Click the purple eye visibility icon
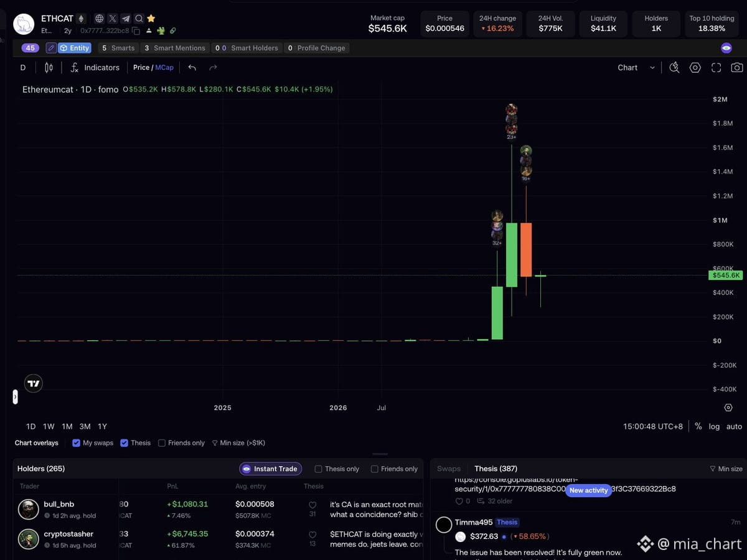747x560 pixels. 726,48
